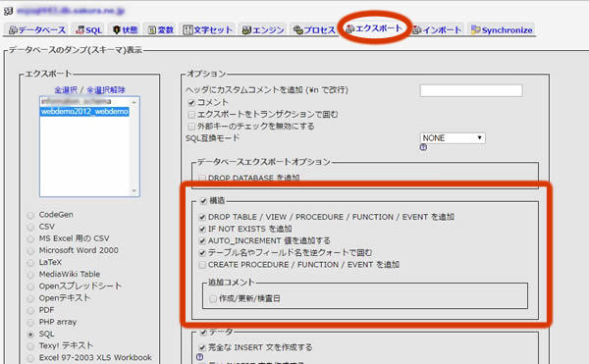Select the エクスポート tab
Screen dimensions: 589x364
pyautogui.click(x=374, y=28)
